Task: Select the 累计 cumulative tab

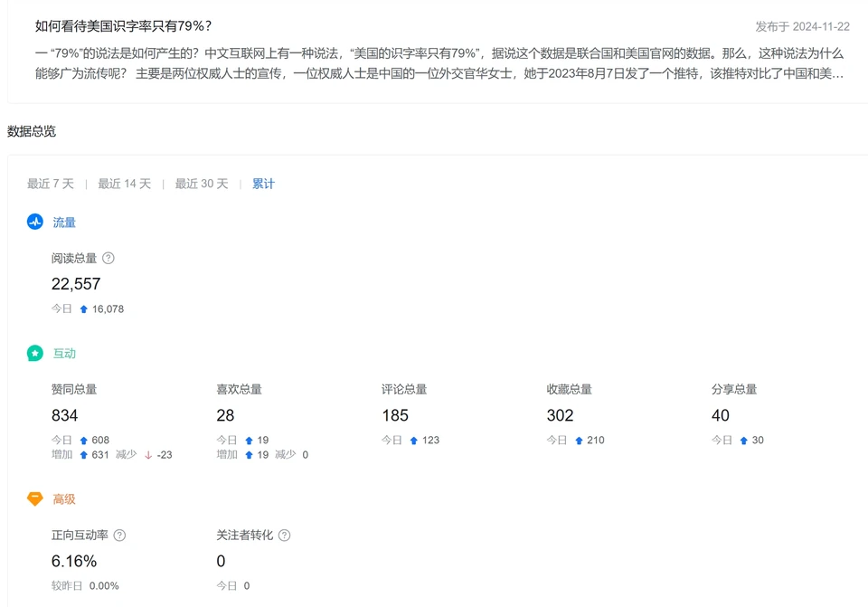Action: tap(263, 184)
